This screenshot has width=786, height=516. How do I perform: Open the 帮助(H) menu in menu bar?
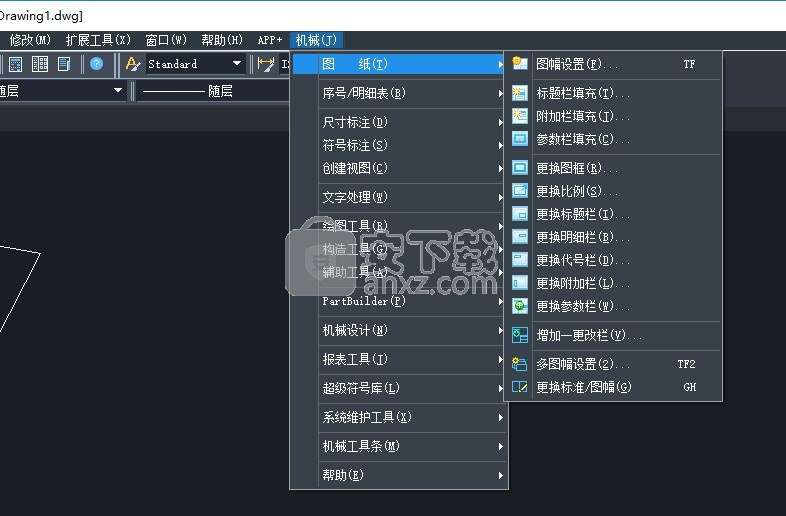click(x=222, y=40)
